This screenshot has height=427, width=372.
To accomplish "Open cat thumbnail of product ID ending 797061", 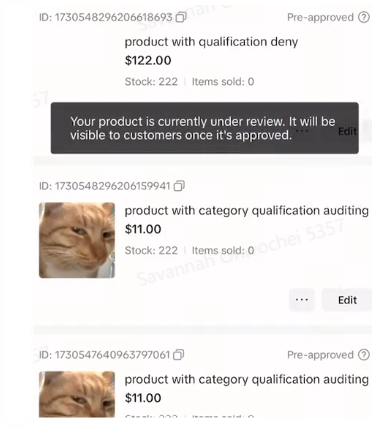I will 77,394.
